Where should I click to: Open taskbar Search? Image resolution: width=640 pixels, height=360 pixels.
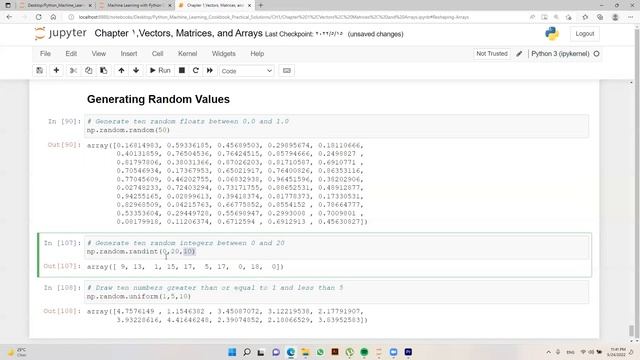(x=247, y=352)
